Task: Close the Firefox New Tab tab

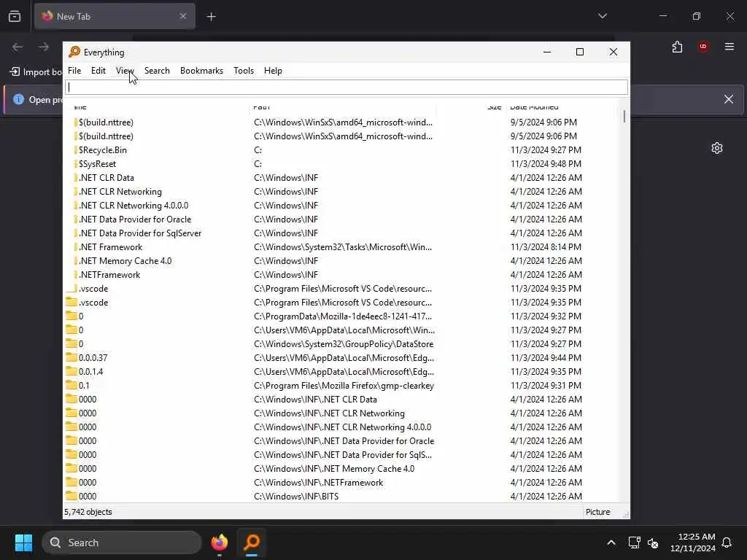Action: point(183,16)
